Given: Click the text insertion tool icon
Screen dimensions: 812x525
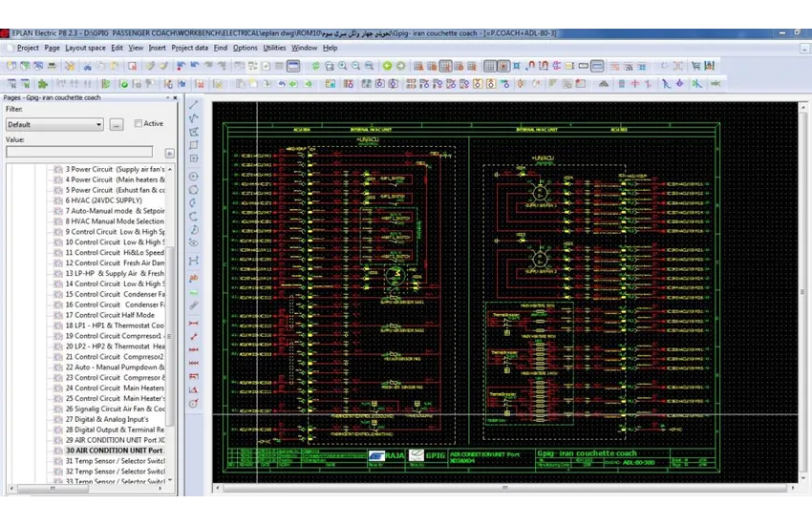Looking at the screenshot, I should (x=194, y=278).
